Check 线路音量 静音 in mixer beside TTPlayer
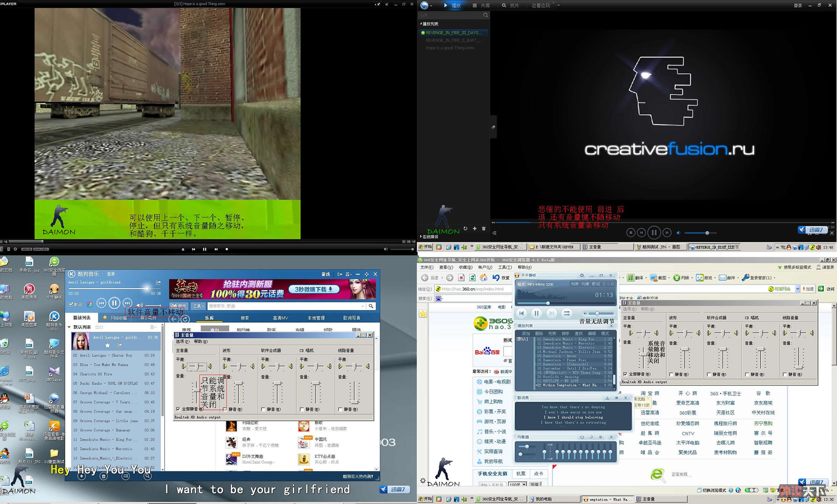Image resolution: width=837 pixels, height=504 pixels. (785, 374)
